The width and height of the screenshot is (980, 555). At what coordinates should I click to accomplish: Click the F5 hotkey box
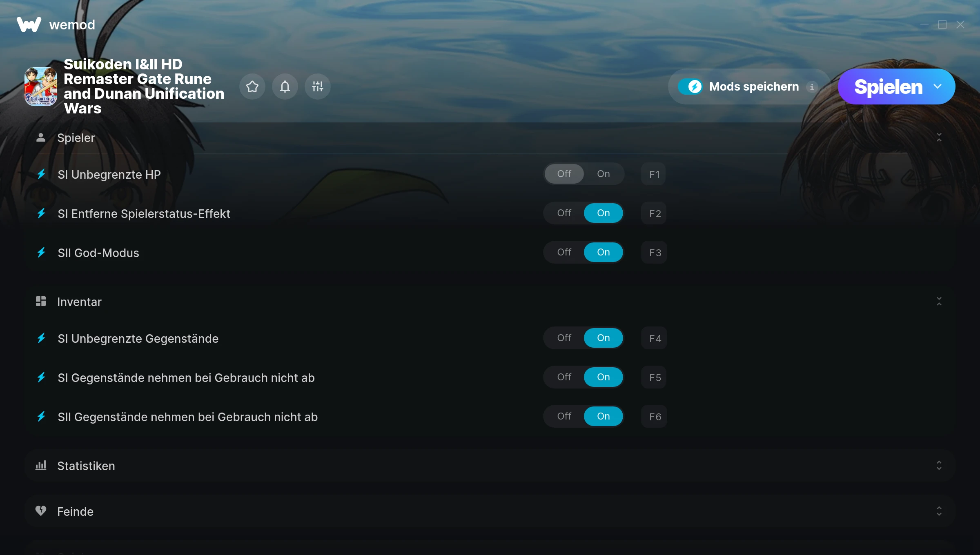654,377
